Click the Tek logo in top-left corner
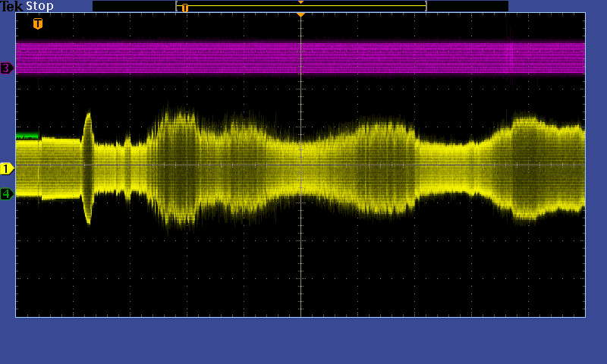 pos(11,6)
